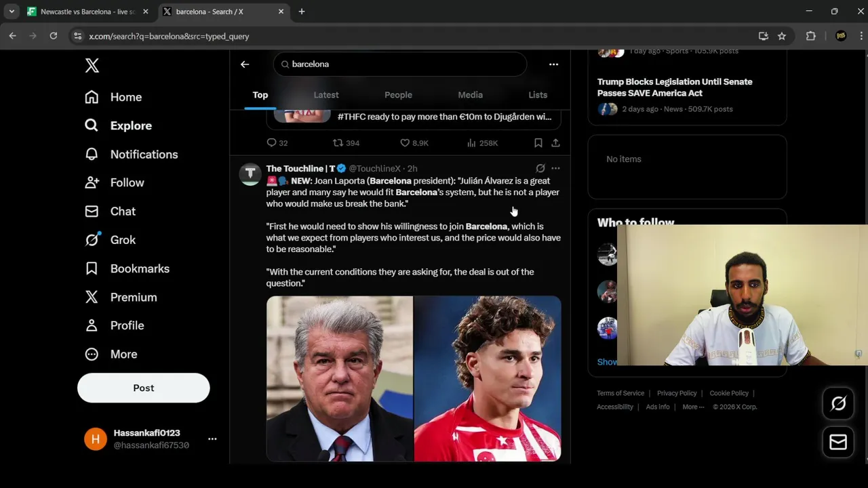View site information icon in address bar

(77, 36)
